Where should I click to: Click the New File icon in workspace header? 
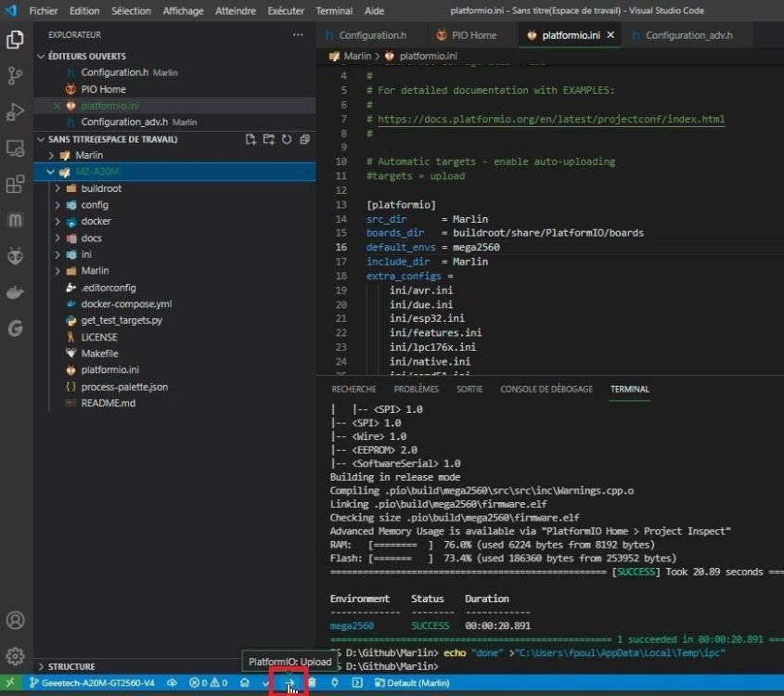click(251, 139)
